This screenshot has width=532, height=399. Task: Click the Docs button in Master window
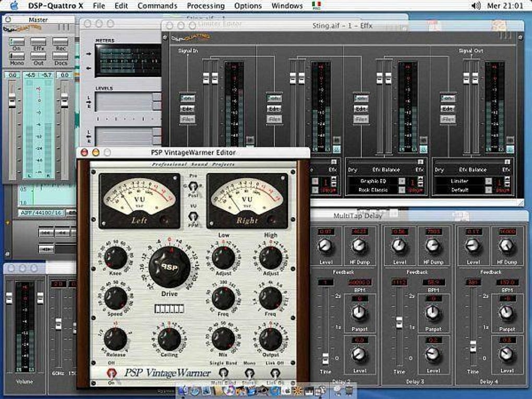click(61, 56)
